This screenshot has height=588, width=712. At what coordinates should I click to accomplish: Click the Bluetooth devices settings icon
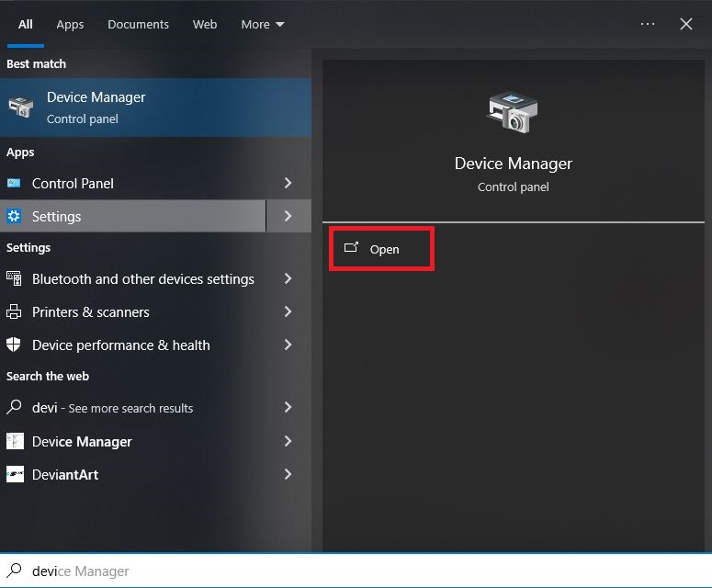(14, 278)
